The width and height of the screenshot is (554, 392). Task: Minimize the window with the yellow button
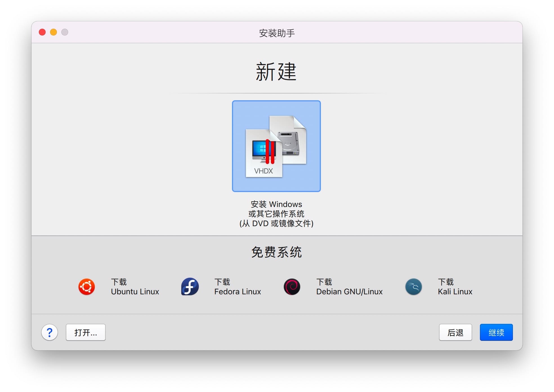[x=53, y=32]
